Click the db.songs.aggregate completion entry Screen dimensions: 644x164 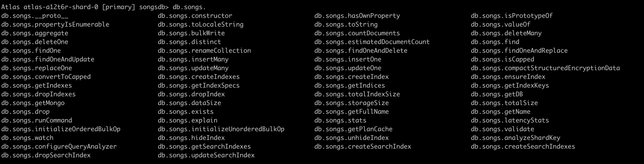35,33
